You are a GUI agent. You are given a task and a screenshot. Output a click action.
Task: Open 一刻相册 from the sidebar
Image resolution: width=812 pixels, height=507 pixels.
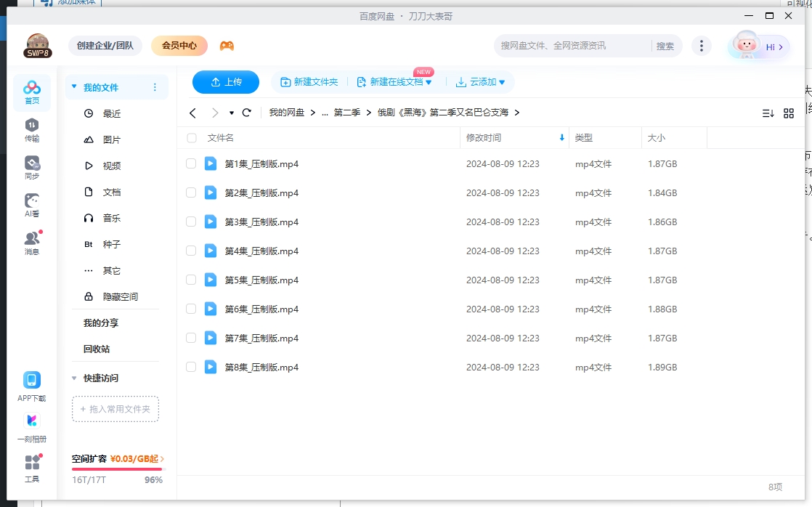click(x=32, y=424)
